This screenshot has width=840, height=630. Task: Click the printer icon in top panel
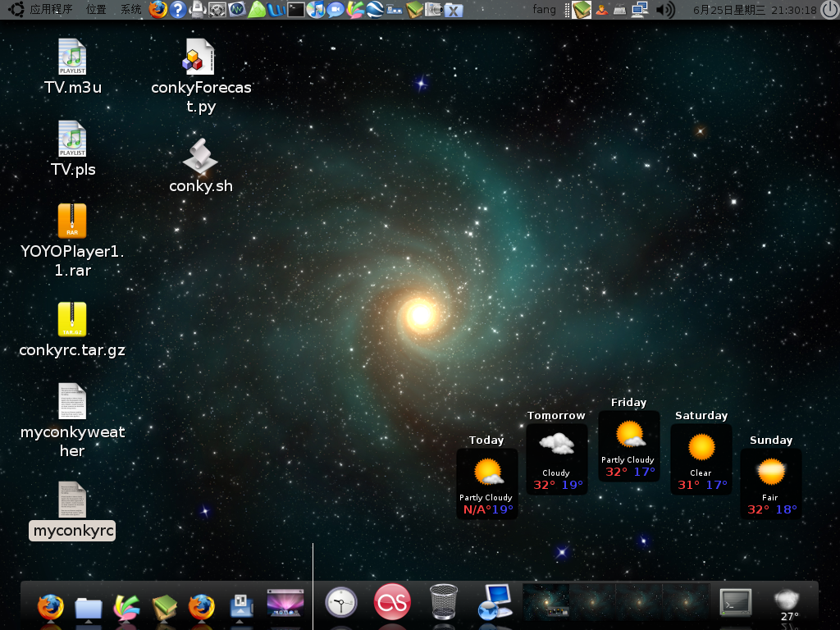pyautogui.click(x=198, y=9)
